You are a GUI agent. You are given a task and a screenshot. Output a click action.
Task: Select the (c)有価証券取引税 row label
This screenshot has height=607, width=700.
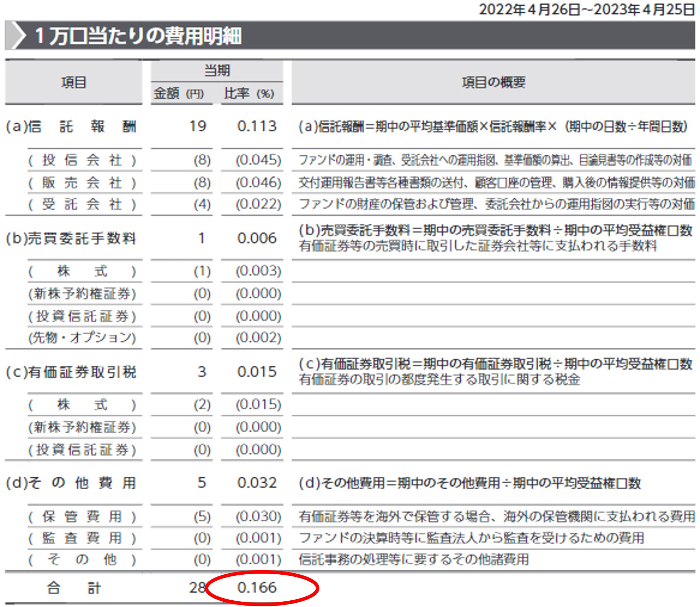[x=71, y=372]
